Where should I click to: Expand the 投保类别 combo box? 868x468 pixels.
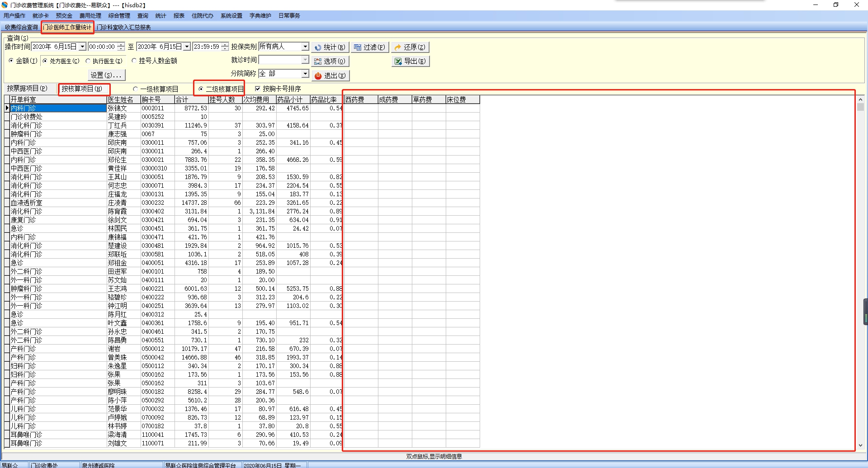pos(305,47)
